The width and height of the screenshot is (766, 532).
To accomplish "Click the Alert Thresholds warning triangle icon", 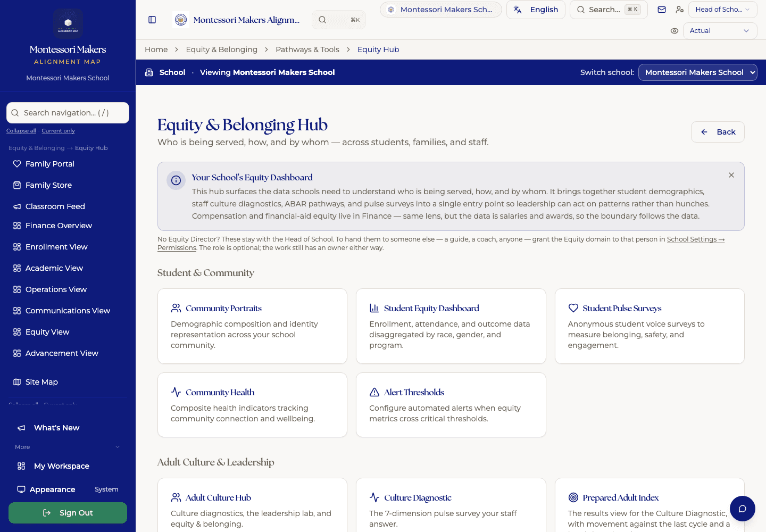I will [x=374, y=392].
